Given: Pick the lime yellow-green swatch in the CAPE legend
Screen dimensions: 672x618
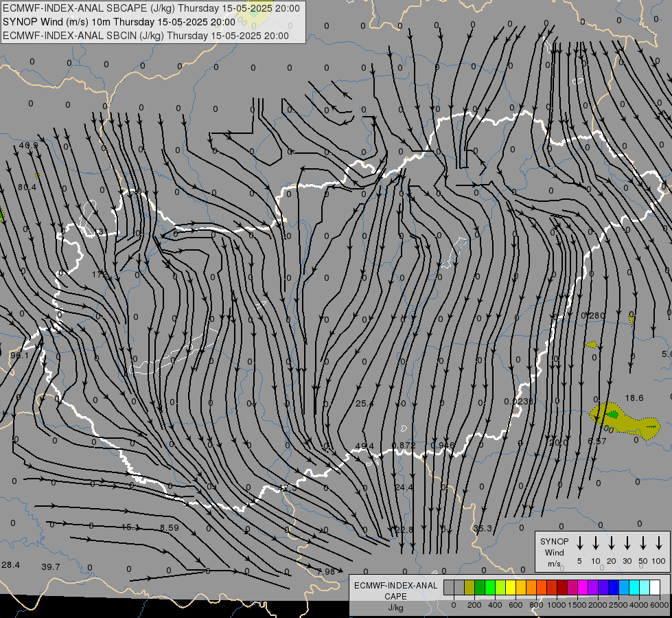Looking at the screenshot, I should [500, 588].
